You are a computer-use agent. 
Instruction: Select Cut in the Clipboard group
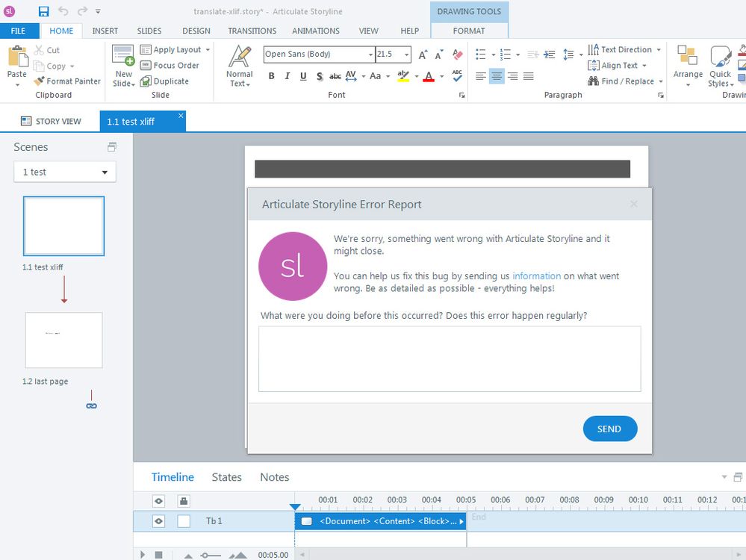(x=47, y=50)
